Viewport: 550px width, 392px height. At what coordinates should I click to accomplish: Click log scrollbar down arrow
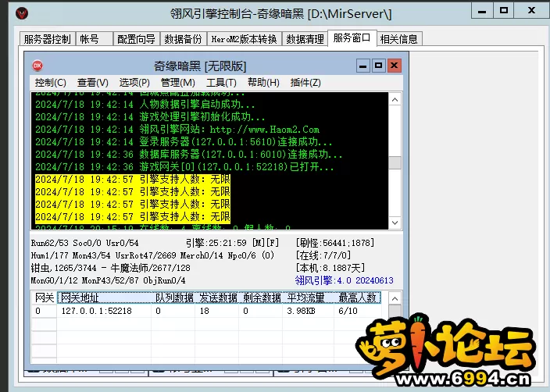click(395, 223)
